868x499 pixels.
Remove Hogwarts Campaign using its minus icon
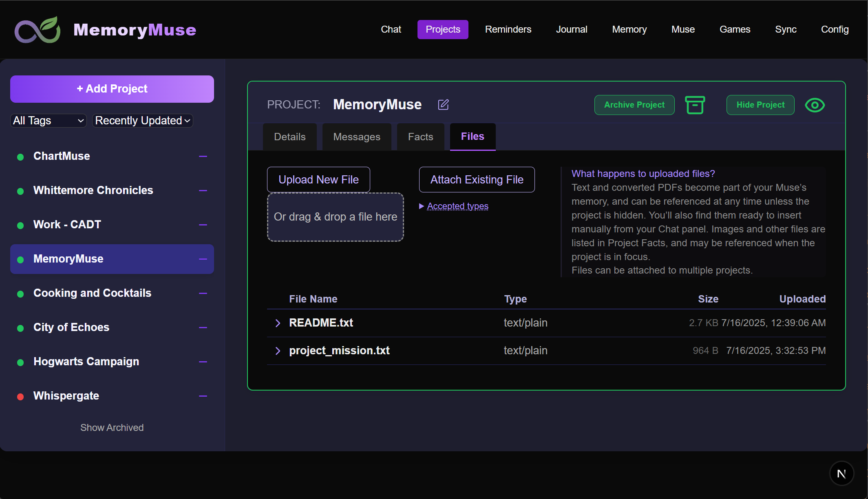(203, 362)
